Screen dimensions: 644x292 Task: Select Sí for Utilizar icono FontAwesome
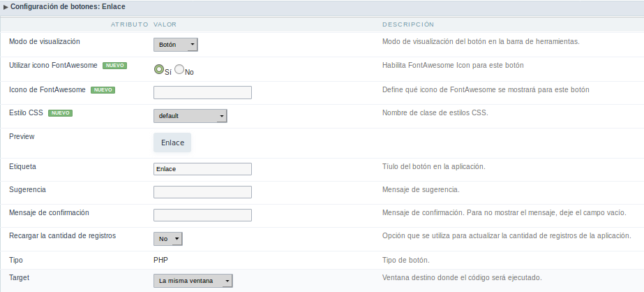coord(158,69)
